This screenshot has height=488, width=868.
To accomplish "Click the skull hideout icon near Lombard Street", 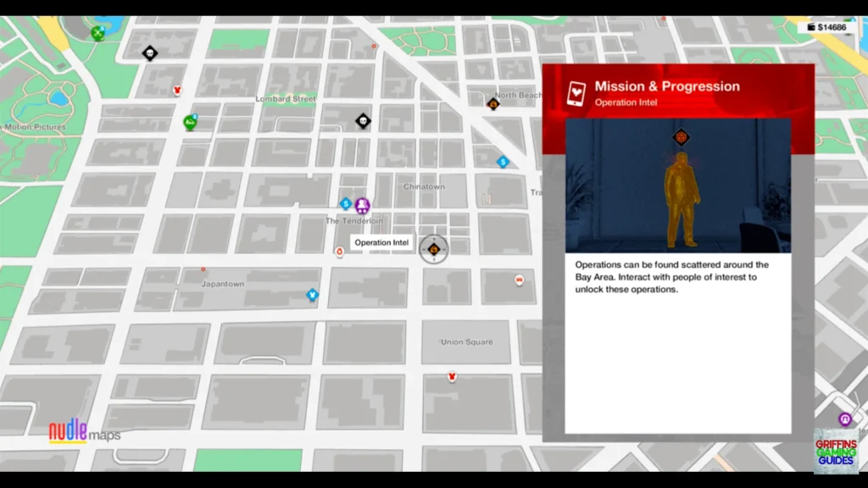I will coord(362,121).
